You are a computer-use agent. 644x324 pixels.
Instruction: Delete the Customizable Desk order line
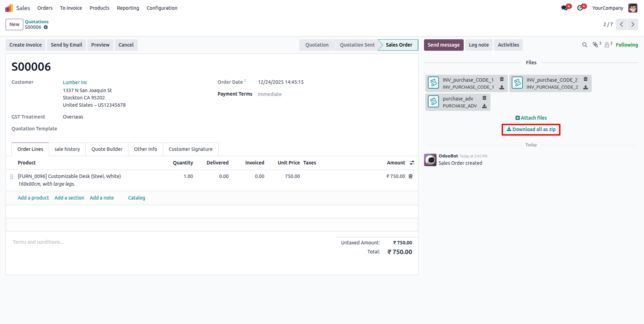point(410,176)
